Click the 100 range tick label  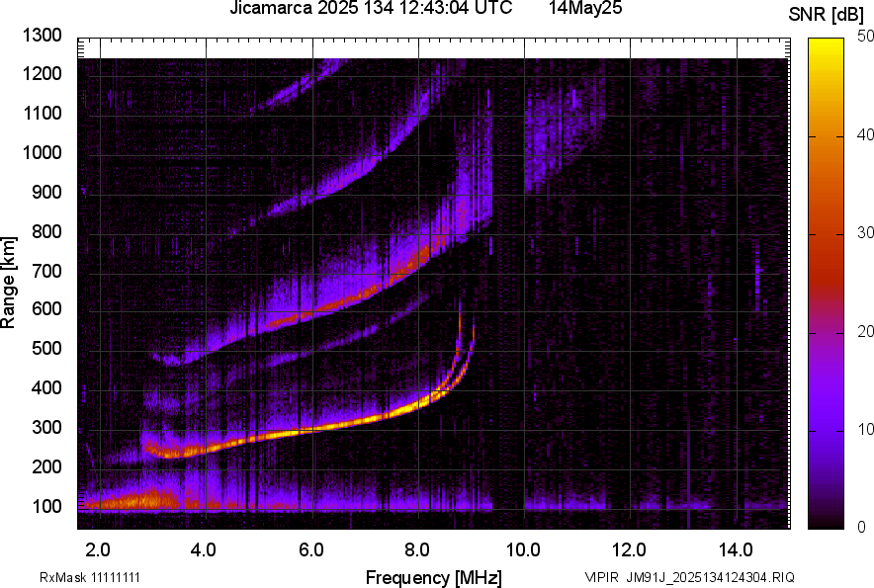(46, 506)
